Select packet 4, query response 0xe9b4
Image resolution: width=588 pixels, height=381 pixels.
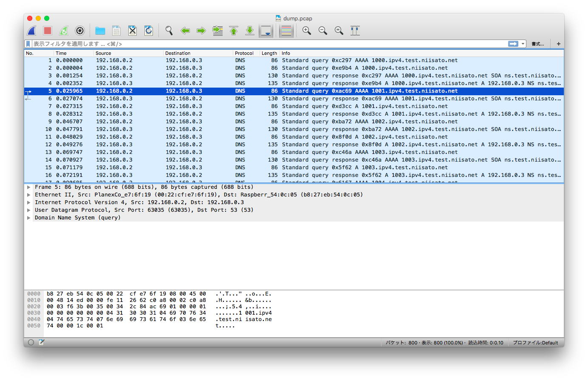[x=294, y=83]
